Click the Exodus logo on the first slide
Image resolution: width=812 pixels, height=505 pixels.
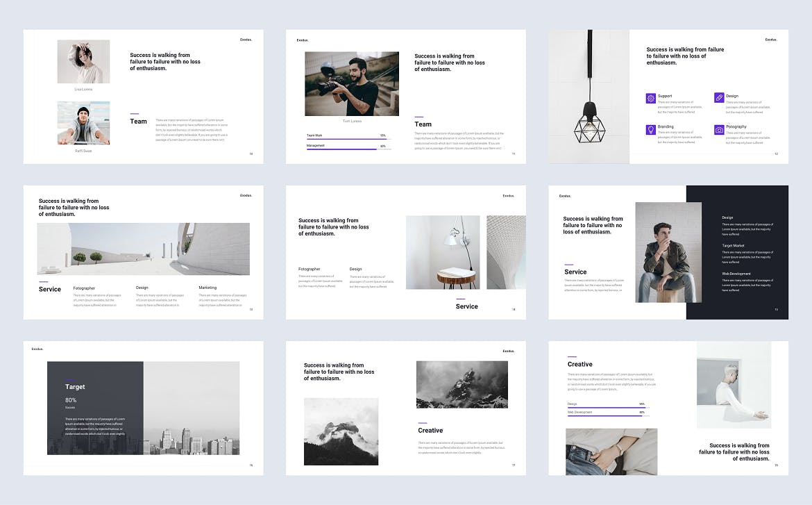click(246, 40)
